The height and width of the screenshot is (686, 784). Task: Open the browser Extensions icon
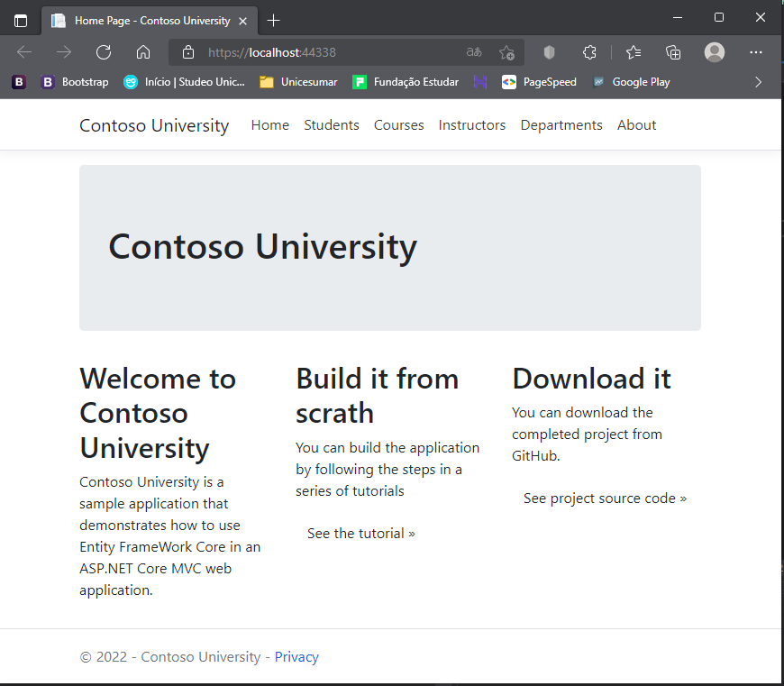pyautogui.click(x=589, y=52)
